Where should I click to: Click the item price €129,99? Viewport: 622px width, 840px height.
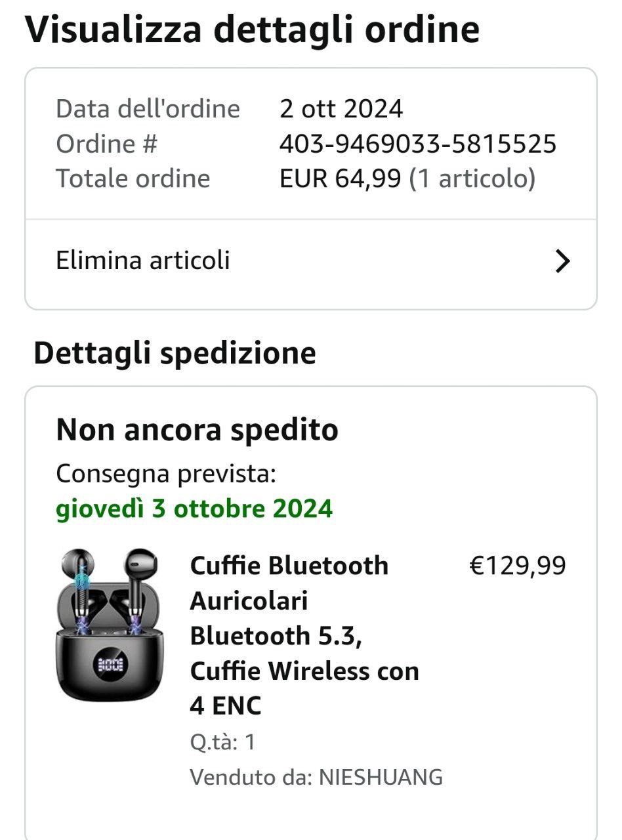pos(518,566)
